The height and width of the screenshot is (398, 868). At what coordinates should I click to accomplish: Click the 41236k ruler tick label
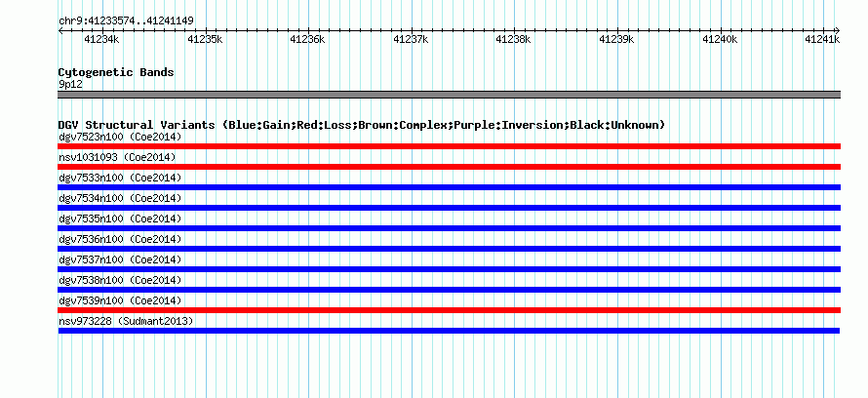308,39
